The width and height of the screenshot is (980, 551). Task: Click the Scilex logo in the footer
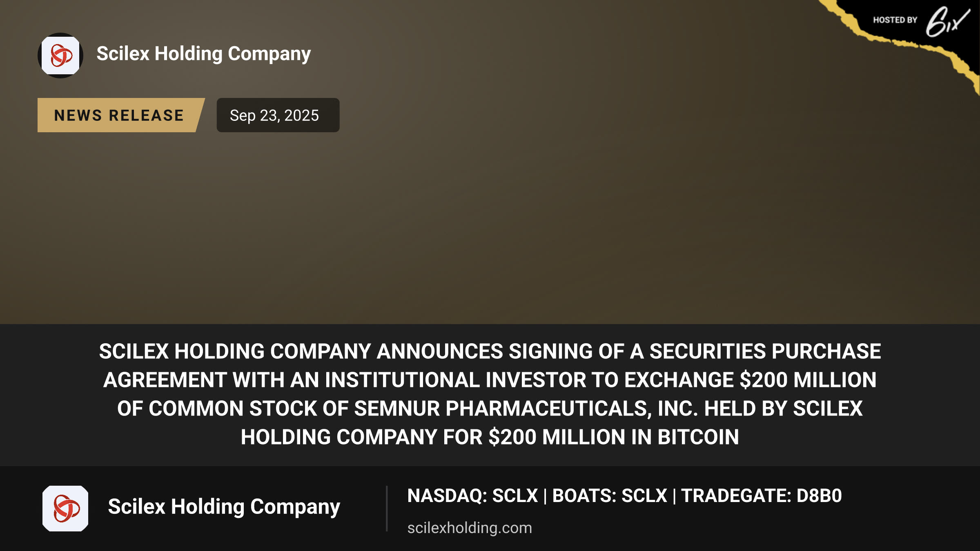point(65,509)
